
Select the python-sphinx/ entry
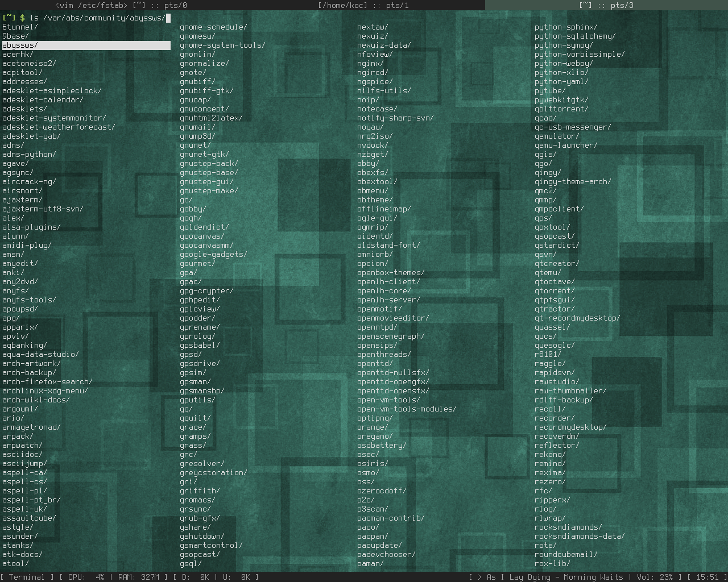[566, 27]
